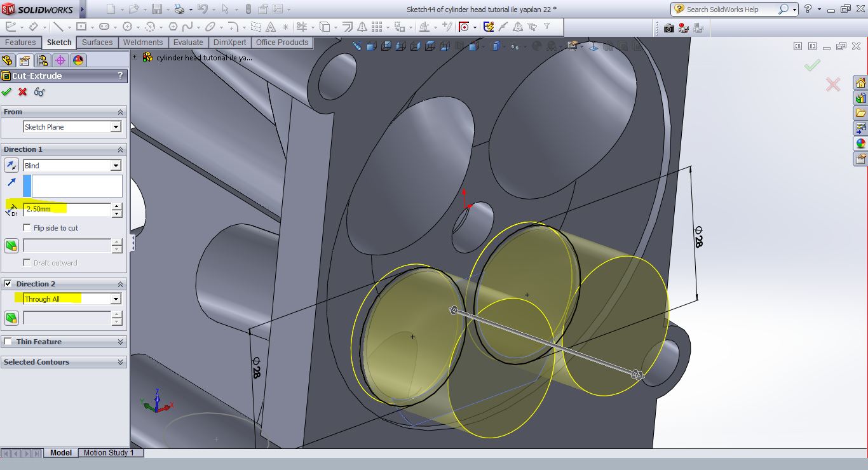868x470 pixels.
Task: Select the Sketch Text tool
Action: point(271,27)
